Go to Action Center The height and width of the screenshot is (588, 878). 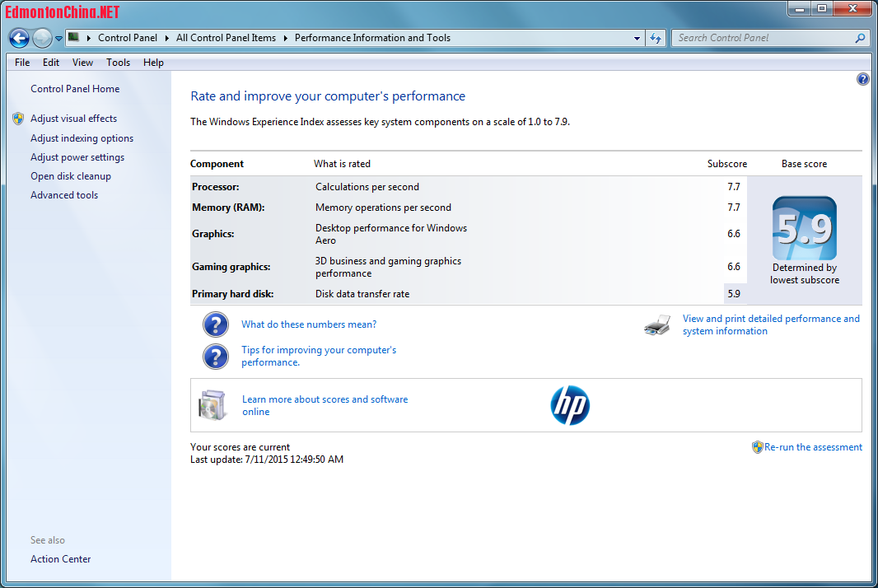[x=60, y=559]
